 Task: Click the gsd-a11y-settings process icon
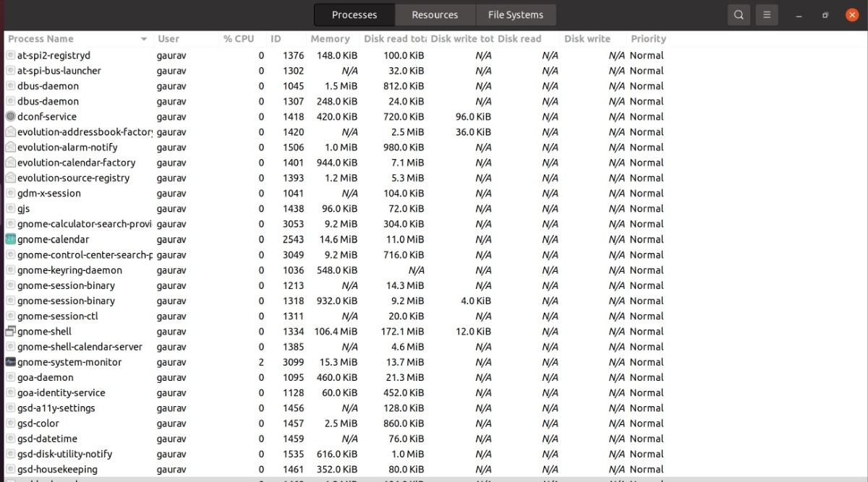click(x=10, y=408)
